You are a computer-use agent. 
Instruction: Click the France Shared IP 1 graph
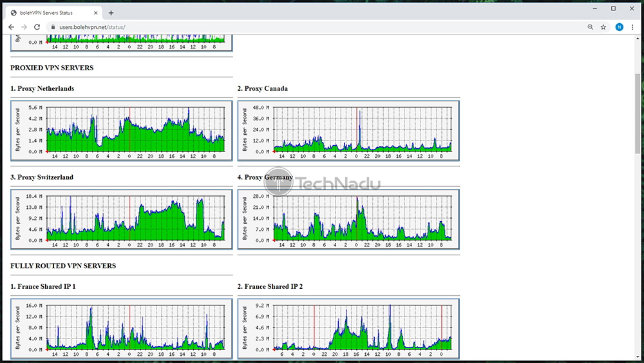[x=121, y=329]
